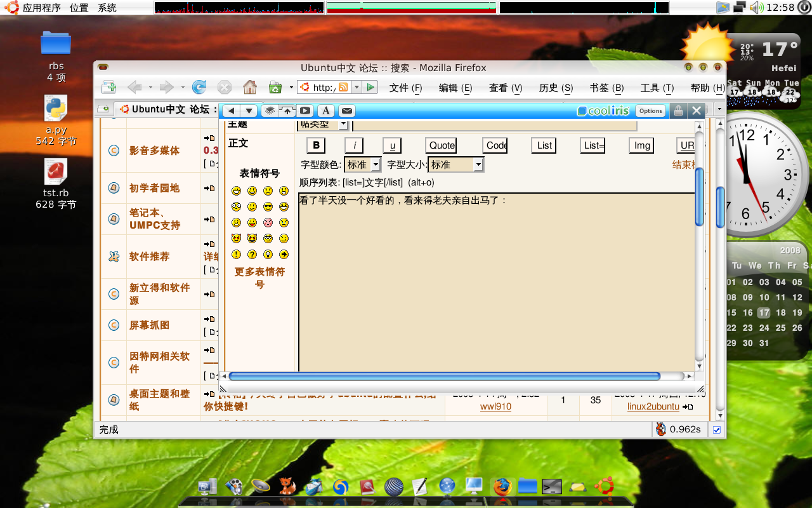The width and height of the screenshot is (812, 508).
Task: Expand the address bar URL history dropdown
Action: 357,87
